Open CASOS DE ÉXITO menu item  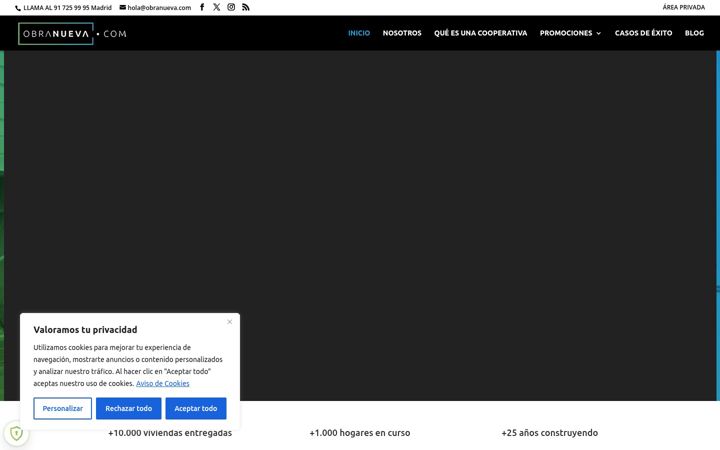pos(643,33)
